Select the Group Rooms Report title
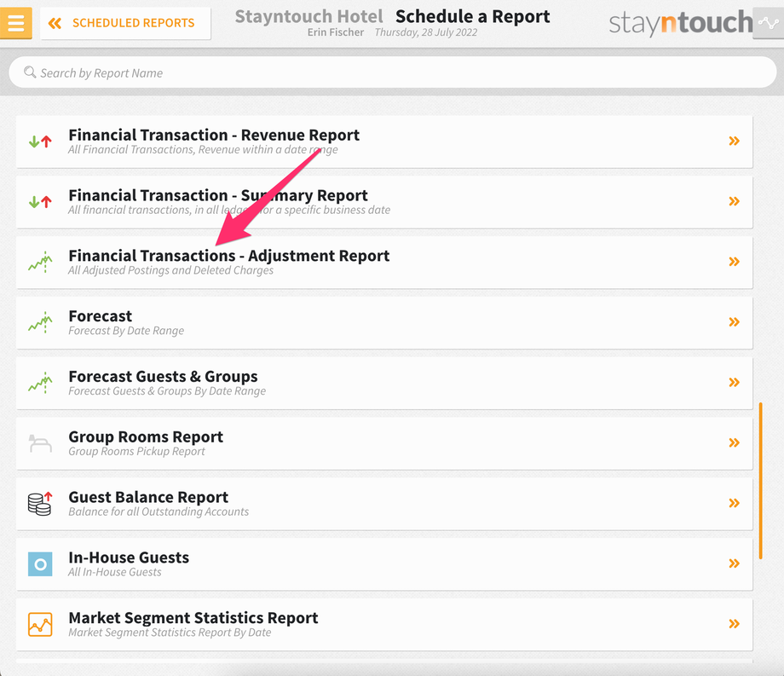This screenshot has width=784, height=676. (146, 437)
